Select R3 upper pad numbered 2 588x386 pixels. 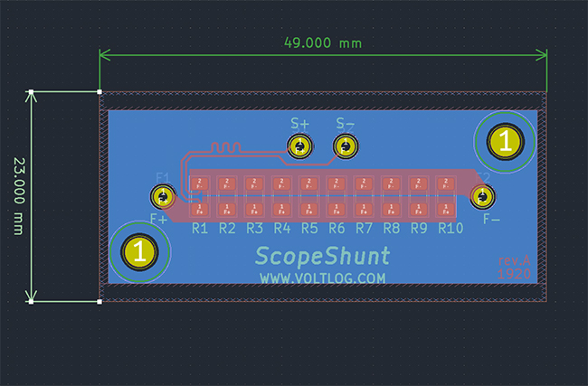254,184
